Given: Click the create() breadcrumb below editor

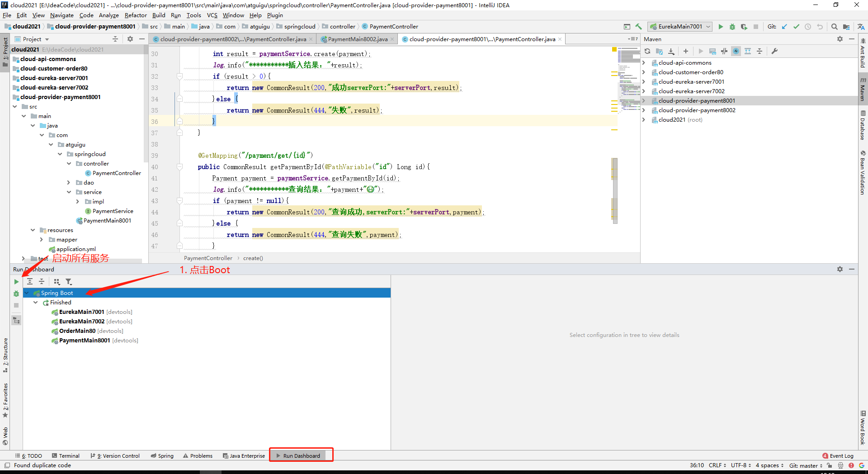Looking at the screenshot, I should click(253, 258).
